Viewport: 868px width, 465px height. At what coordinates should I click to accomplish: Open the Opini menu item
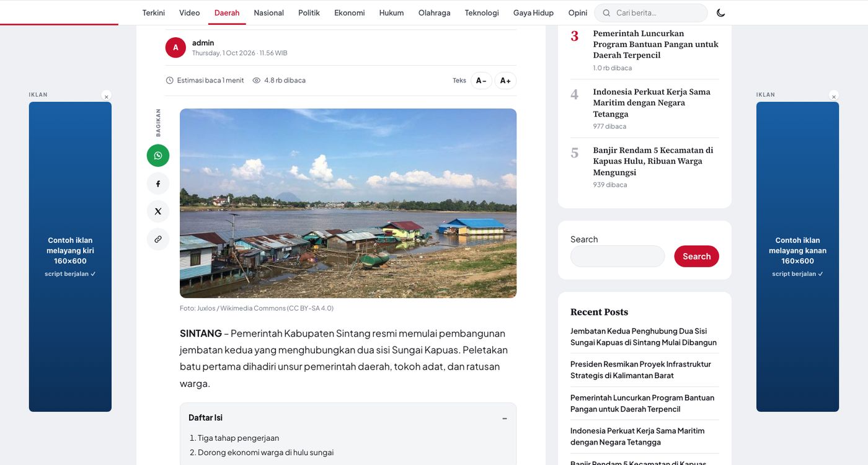click(x=578, y=13)
